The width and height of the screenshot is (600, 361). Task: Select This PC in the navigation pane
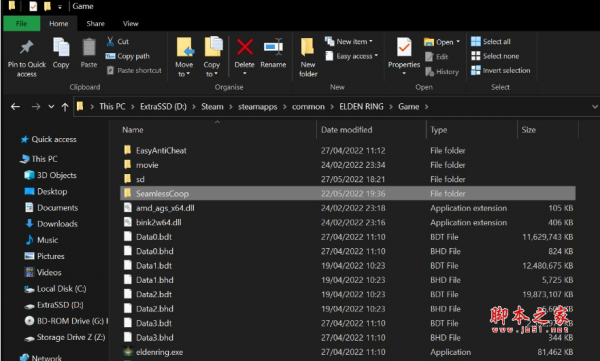[39, 159]
